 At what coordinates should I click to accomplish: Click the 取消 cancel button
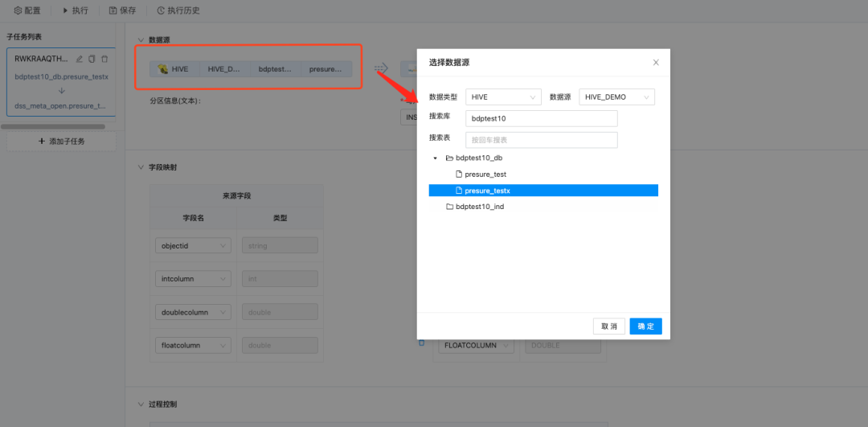(x=609, y=326)
